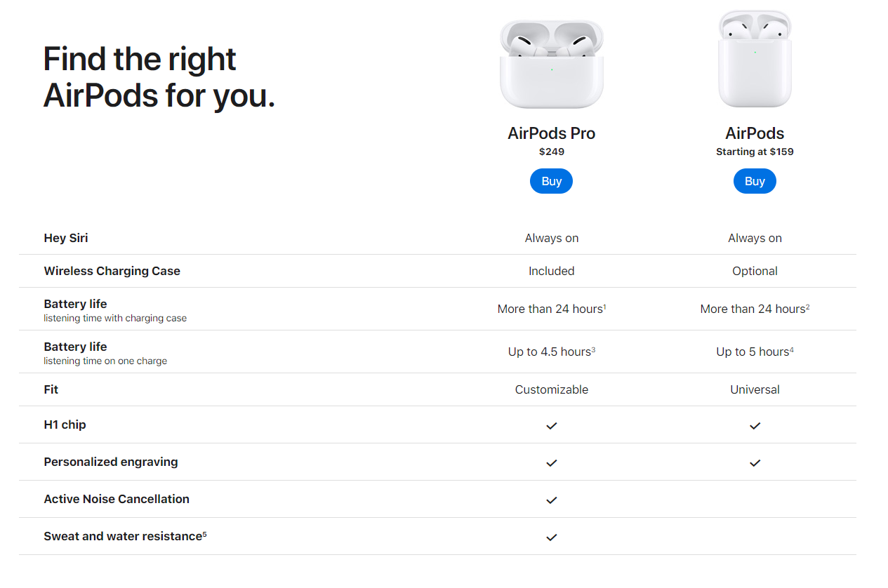Viewport: 888px width, 588px height.
Task: Click the Active Noise Cancellation checkmark
Action: coord(552,500)
